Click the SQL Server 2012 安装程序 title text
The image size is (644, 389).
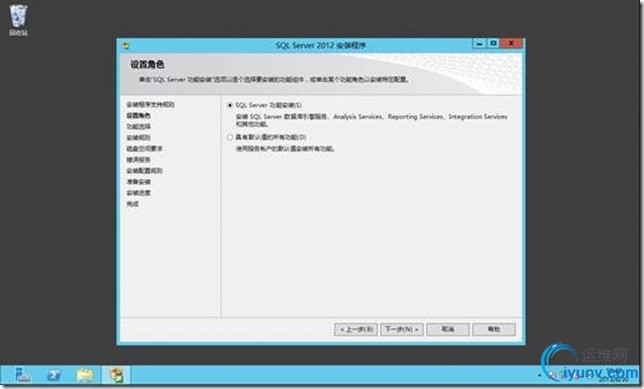(321, 46)
